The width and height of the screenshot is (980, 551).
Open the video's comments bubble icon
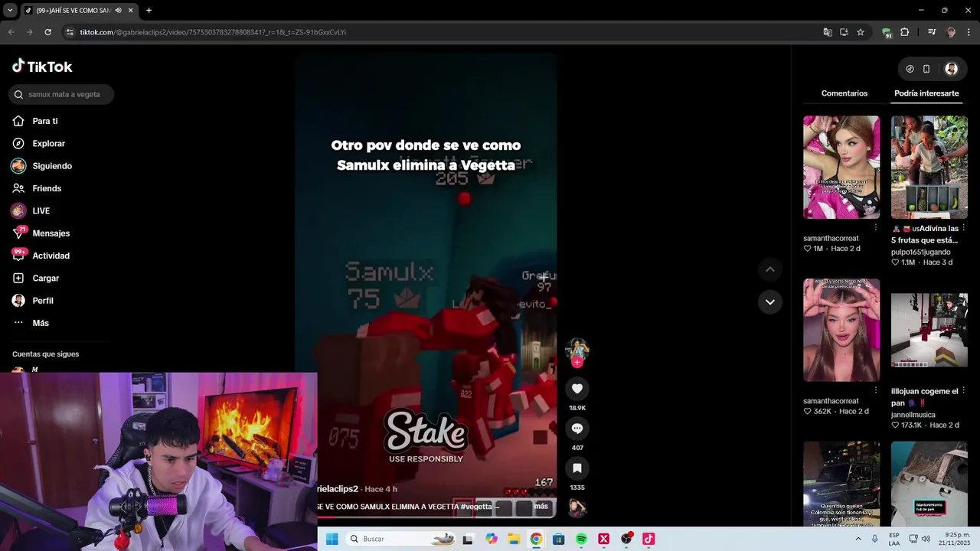pos(577,429)
